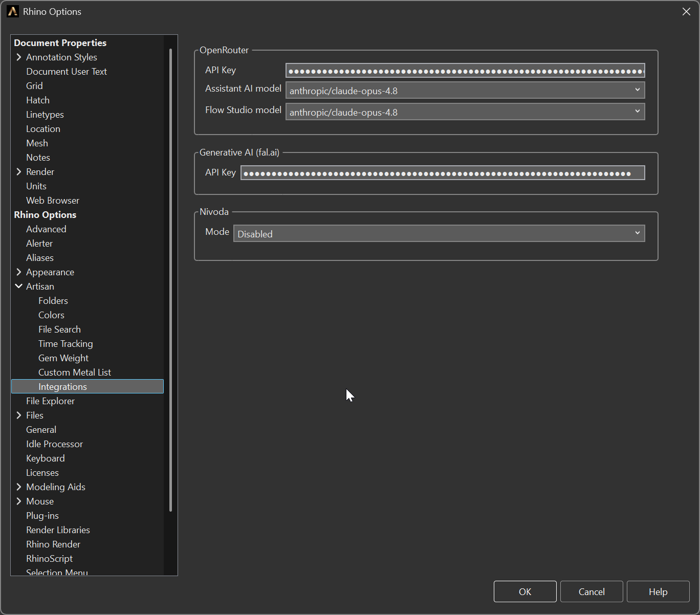Open the Gem Weight page
The height and width of the screenshot is (615, 700).
tap(63, 358)
